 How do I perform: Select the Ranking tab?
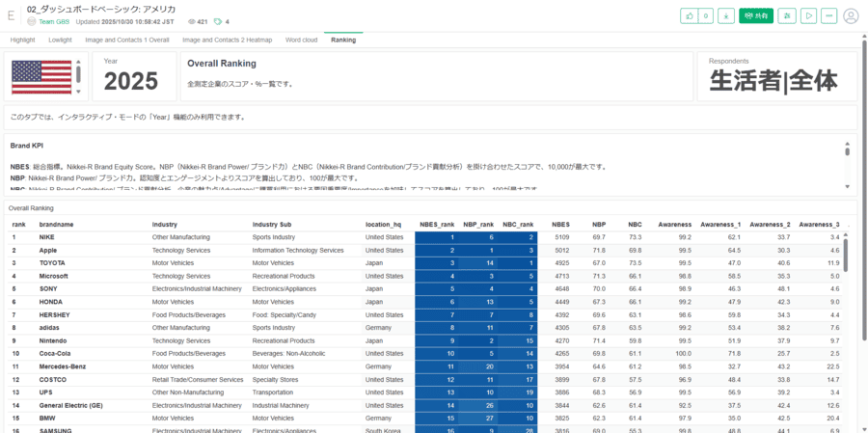click(x=343, y=40)
